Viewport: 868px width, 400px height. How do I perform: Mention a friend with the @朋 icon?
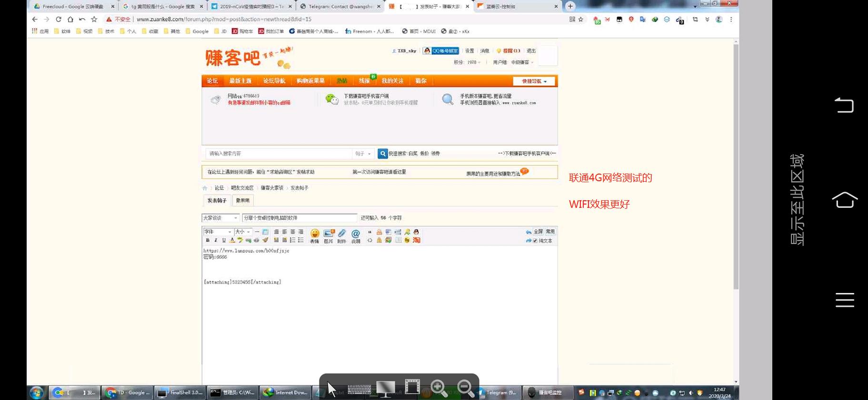point(356,236)
